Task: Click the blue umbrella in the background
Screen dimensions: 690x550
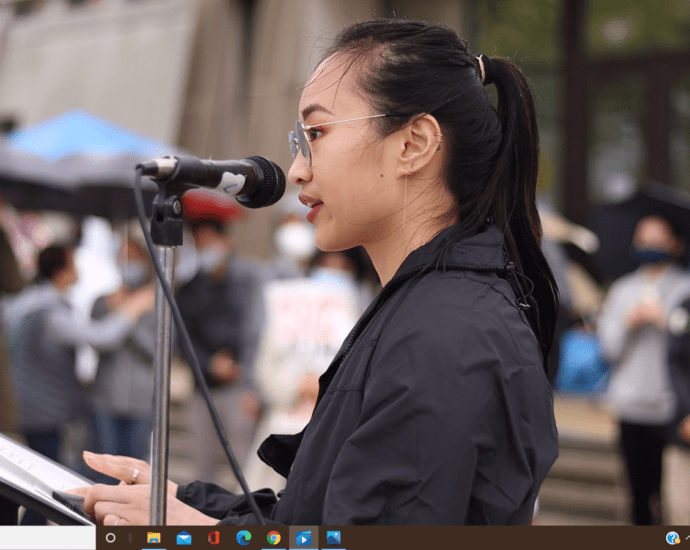Action: (80, 136)
